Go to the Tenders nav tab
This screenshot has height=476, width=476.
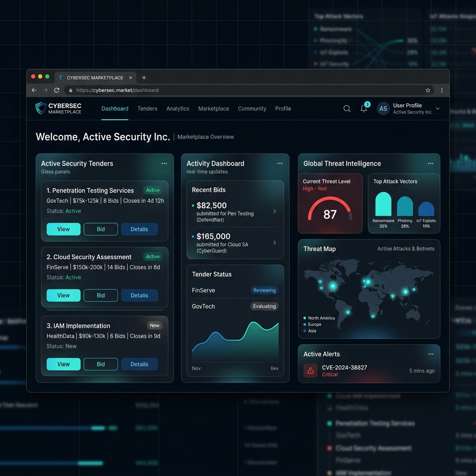147,109
